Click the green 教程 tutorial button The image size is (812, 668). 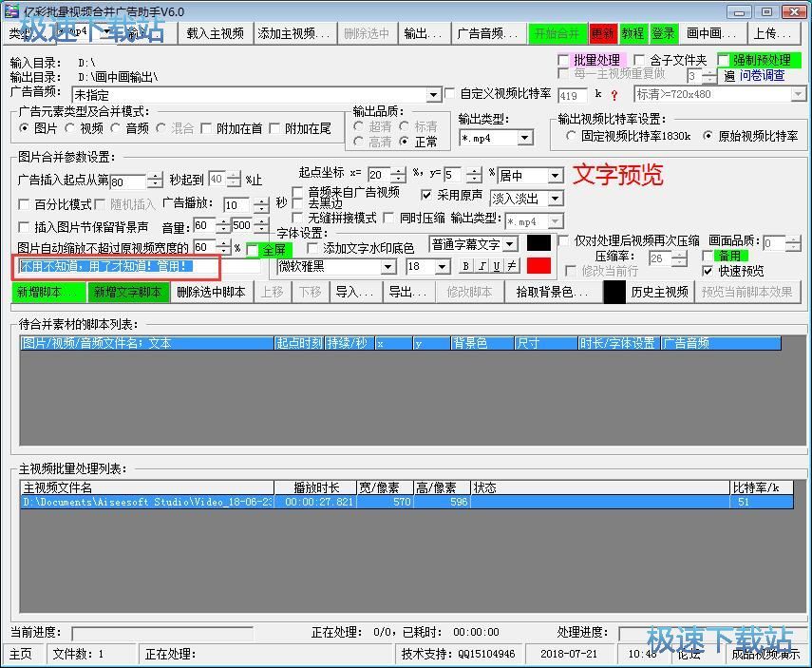[633, 33]
